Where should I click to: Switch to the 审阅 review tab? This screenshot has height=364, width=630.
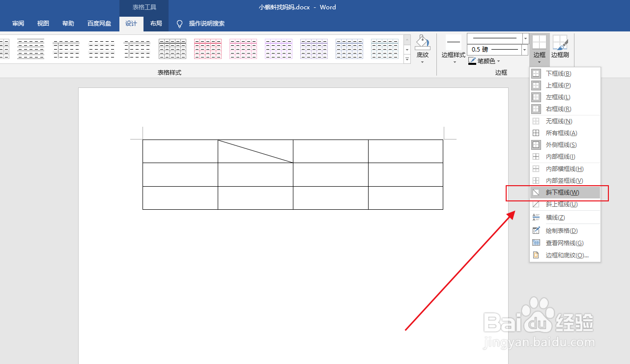pos(18,24)
